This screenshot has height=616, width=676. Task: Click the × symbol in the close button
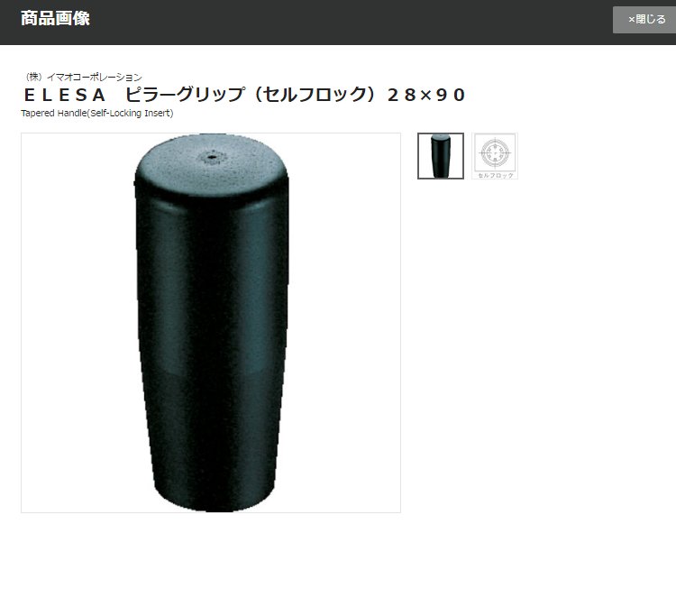click(632, 20)
